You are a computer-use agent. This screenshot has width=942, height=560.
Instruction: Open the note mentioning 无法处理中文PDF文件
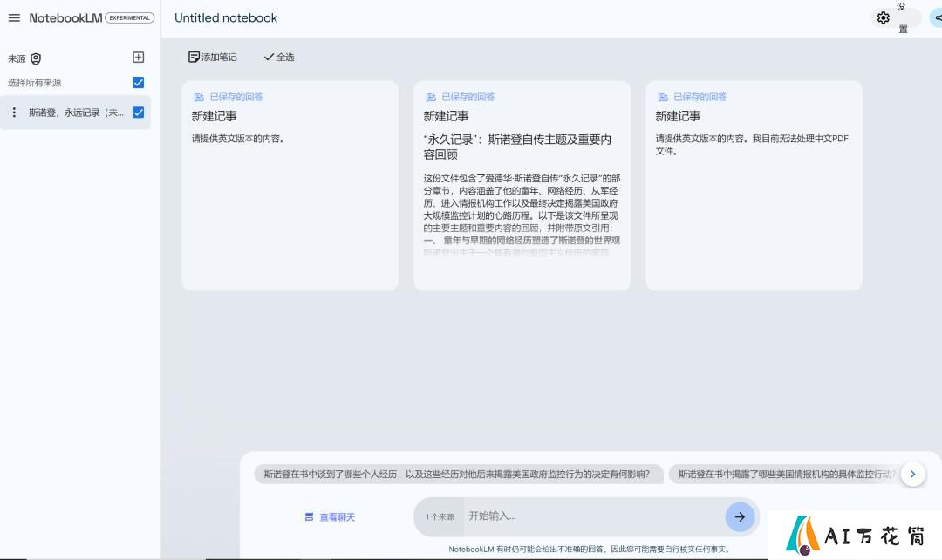754,186
